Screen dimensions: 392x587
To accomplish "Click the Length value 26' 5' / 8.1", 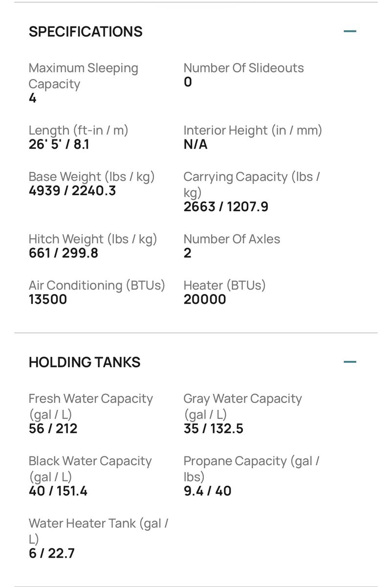I will pos(59,145).
